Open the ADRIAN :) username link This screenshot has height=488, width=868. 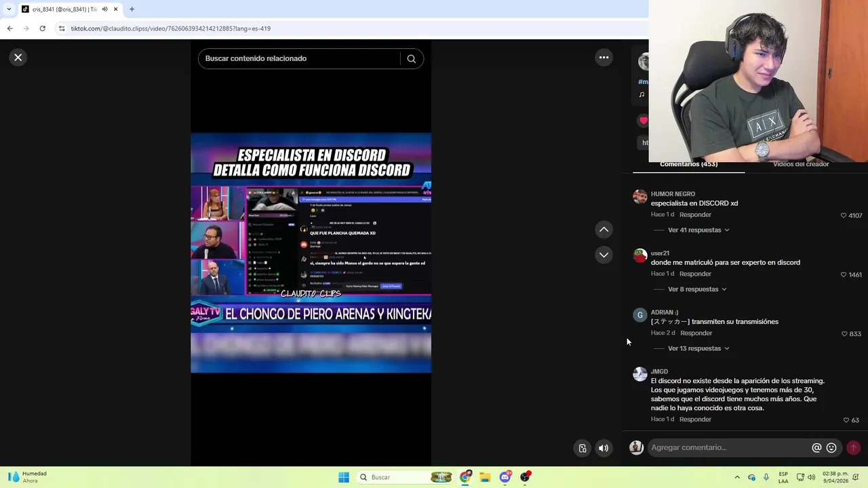click(x=665, y=312)
